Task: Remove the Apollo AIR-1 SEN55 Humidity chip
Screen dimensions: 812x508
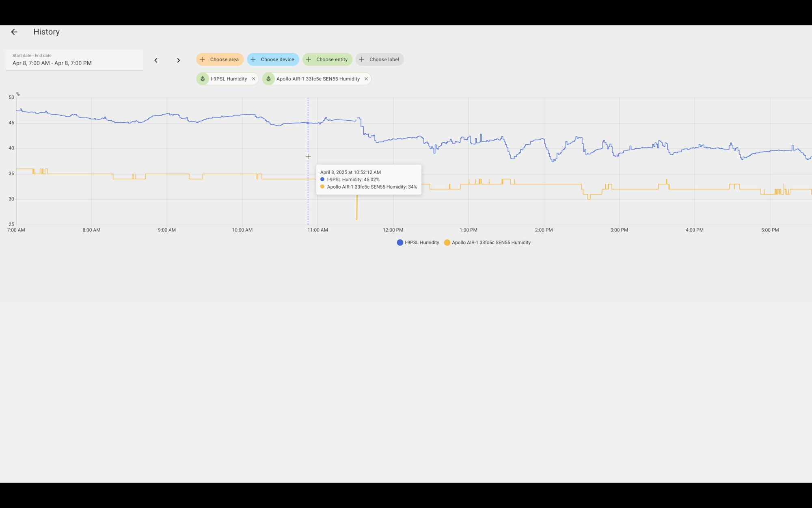Action: (x=366, y=79)
